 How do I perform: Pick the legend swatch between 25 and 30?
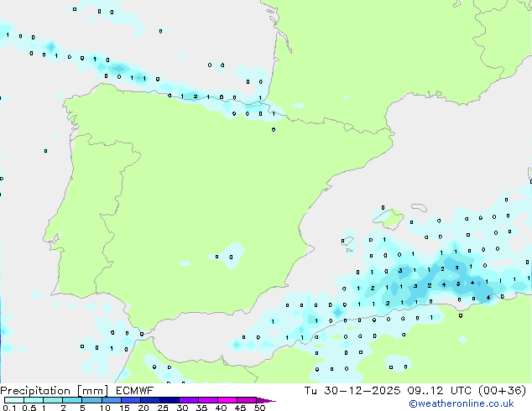click(x=170, y=400)
